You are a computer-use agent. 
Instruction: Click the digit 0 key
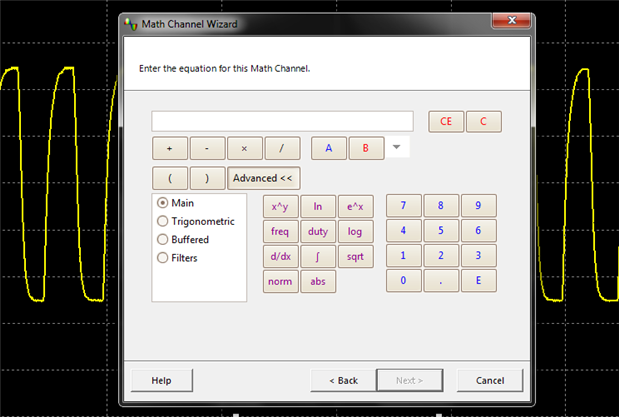pyautogui.click(x=403, y=280)
